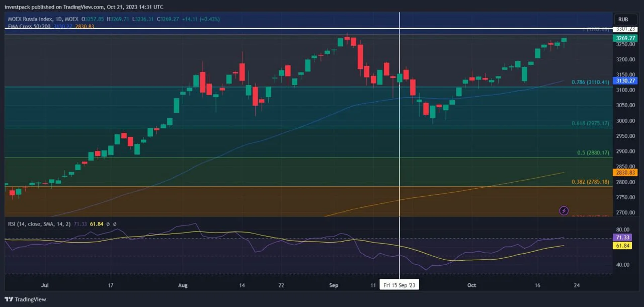Image resolution: width=644 pixels, height=307 pixels.
Task: Select the 3301.23 horizontal line price label
Action: pos(625,29)
